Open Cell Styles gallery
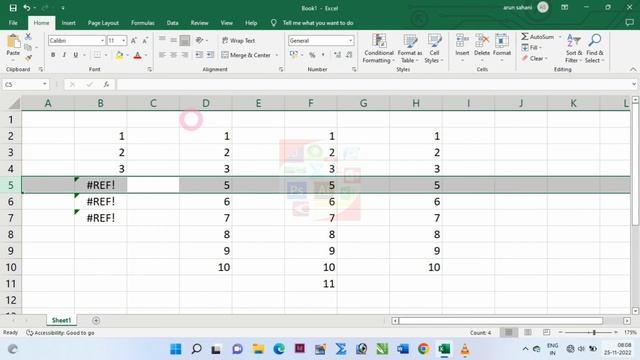Image resolution: width=640 pixels, height=360 pixels. coord(434,49)
